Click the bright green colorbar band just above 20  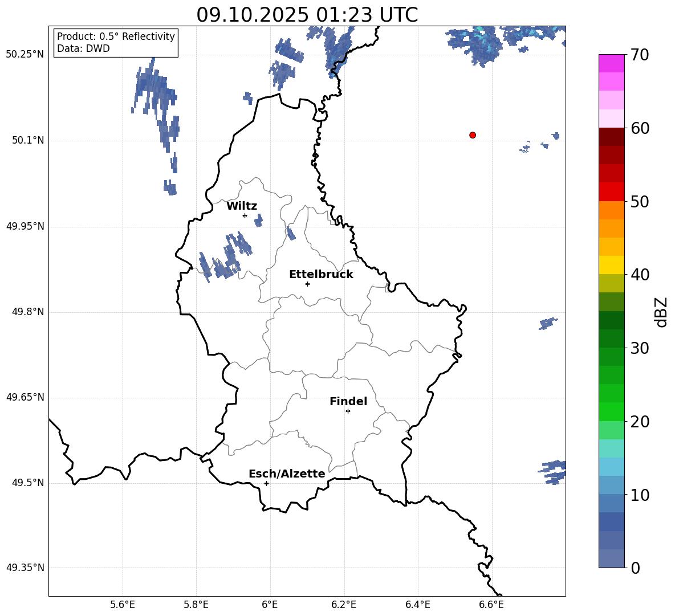point(611,411)
